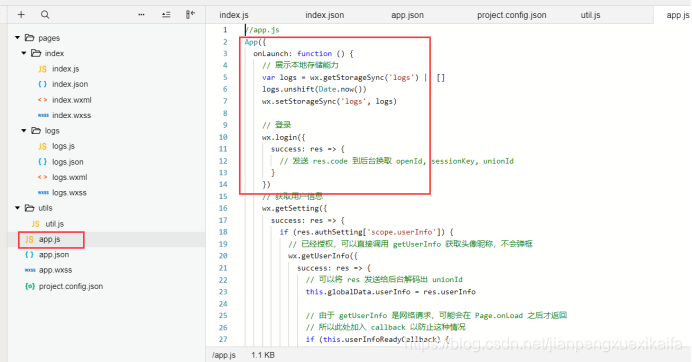Collapse the logs folder arrow
692x362 pixels.
24,131
